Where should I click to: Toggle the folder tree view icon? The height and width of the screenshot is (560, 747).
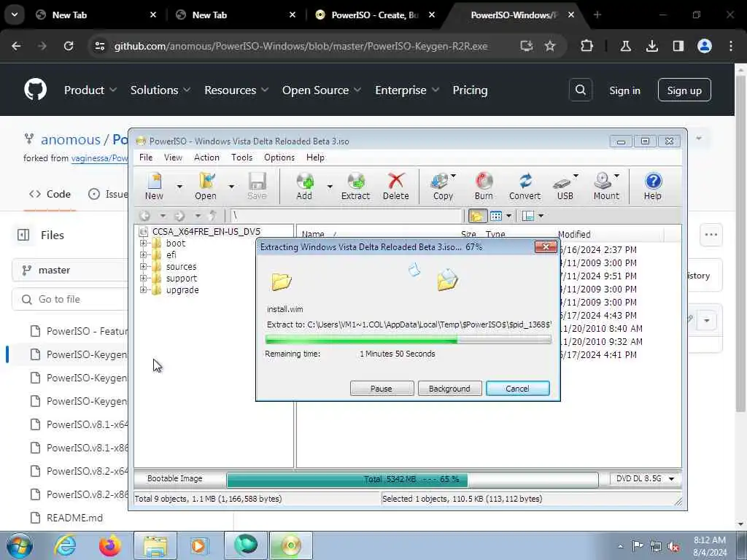[x=477, y=216]
